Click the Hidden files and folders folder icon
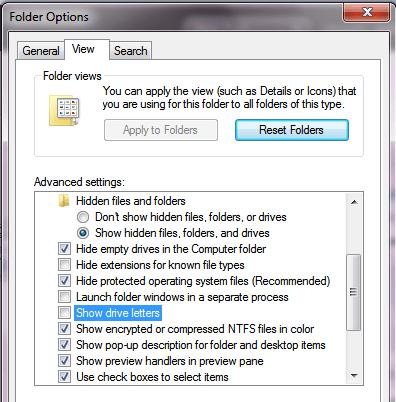Screen dimensions: 396x402 pyautogui.click(x=64, y=201)
